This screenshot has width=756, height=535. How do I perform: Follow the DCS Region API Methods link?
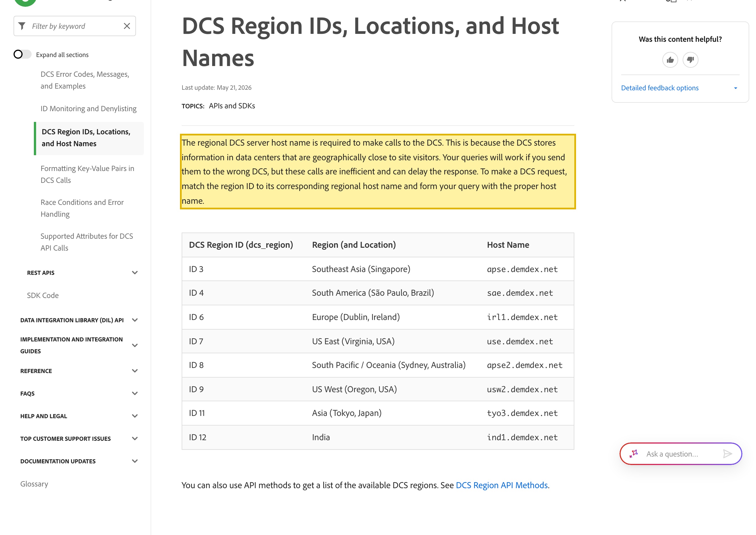[x=502, y=485]
